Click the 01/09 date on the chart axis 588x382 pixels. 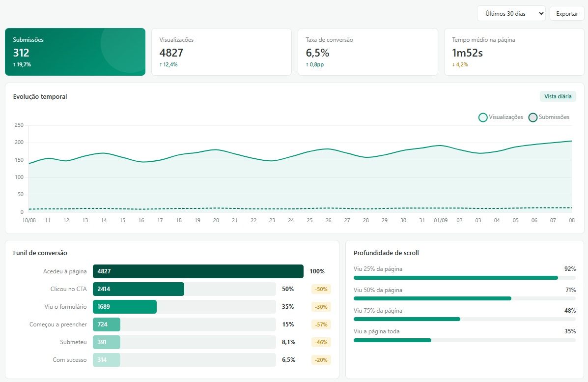(441, 220)
